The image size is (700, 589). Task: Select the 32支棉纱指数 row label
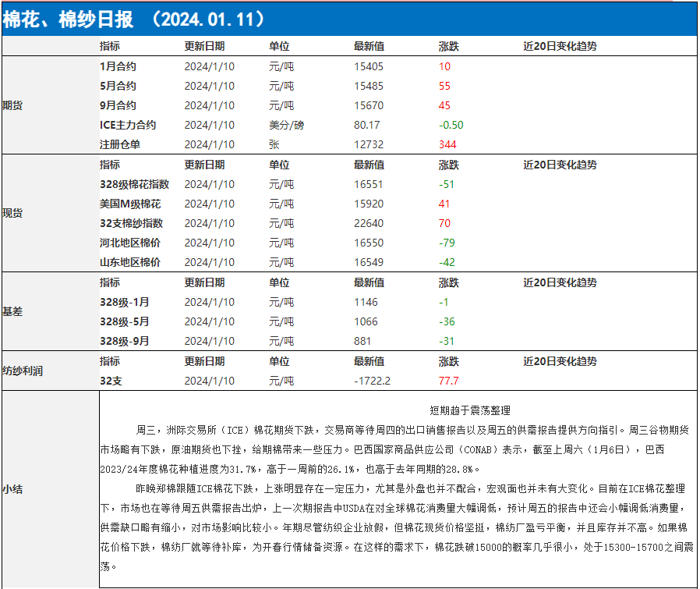click(131, 223)
